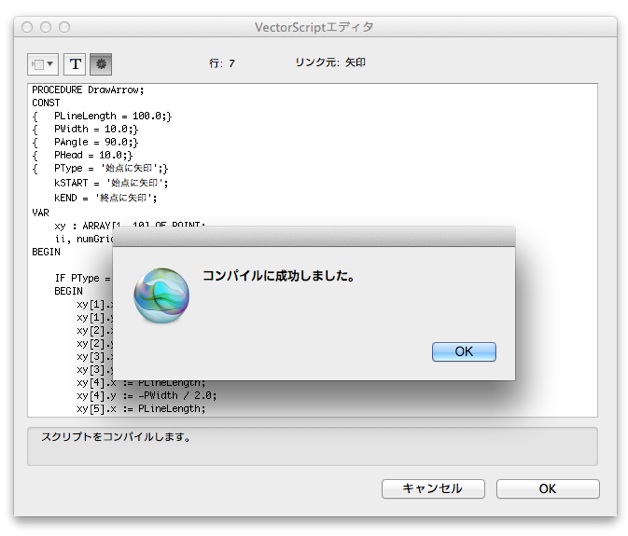Image resolution: width=628 pixels, height=536 pixels.
Task: Click the help text スクリプトをコンパイルします。
Action: pyautogui.click(x=116, y=437)
